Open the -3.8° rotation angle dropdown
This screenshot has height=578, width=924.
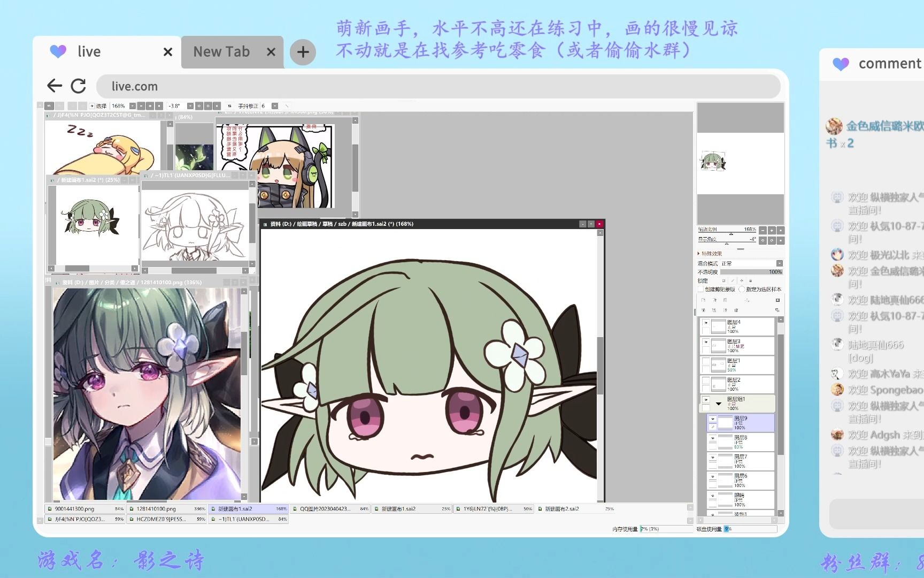pyautogui.click(x=190, y=106)
